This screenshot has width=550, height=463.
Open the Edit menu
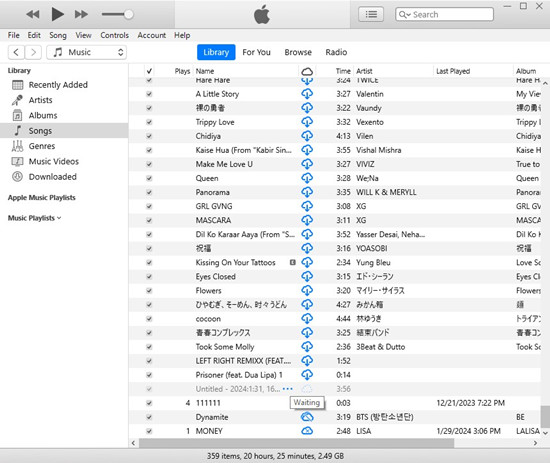tap(34, 35)
